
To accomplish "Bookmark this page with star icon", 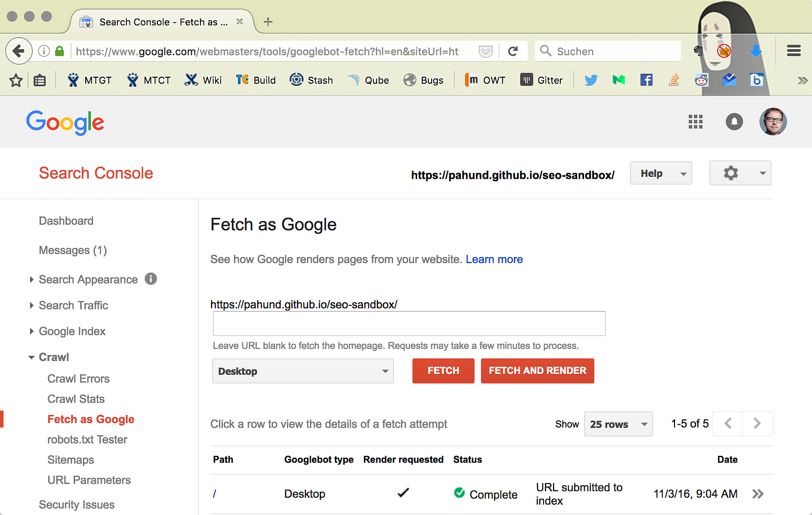I will [16, 80].
